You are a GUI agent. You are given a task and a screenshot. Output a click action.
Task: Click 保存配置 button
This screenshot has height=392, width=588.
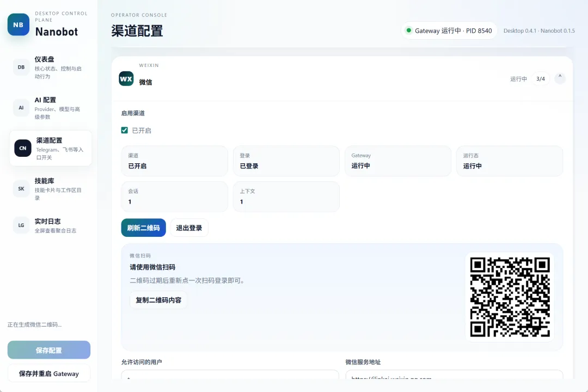(x=49, y=350)
